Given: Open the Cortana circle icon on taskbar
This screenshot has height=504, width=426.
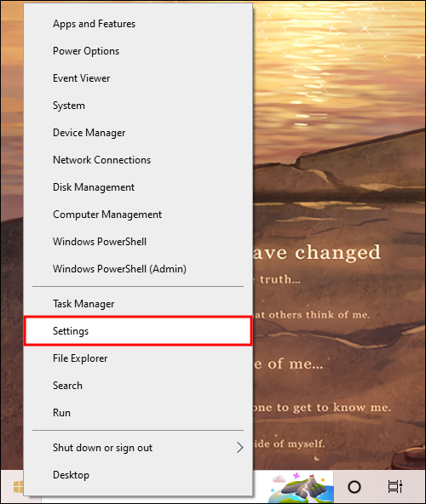Looking at the screenshot, I should tap(354, 487).
